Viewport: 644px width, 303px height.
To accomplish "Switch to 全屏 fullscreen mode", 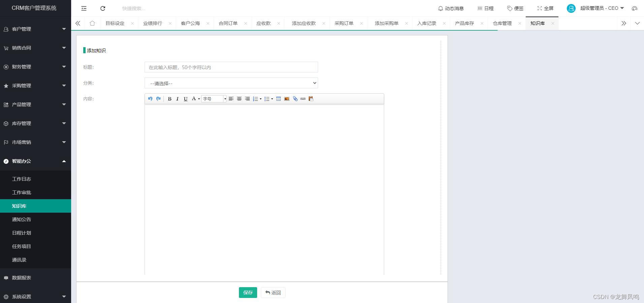I will tap(545, 8).
